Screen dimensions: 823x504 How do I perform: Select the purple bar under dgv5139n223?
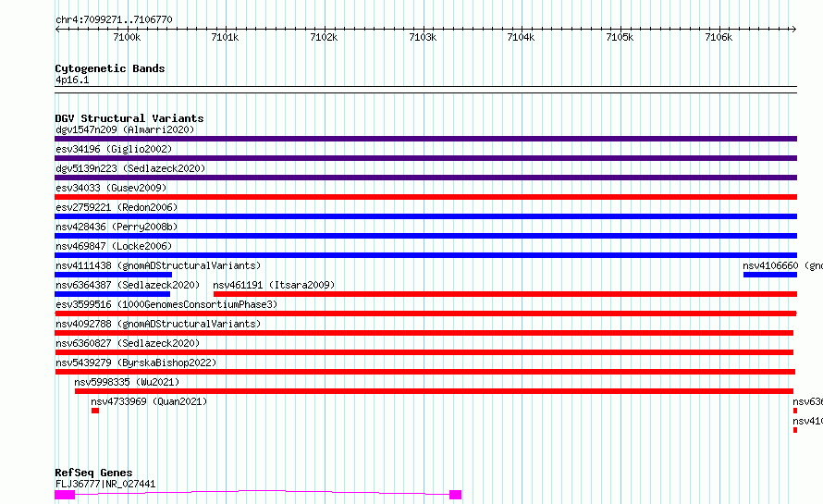click(425, 178)
